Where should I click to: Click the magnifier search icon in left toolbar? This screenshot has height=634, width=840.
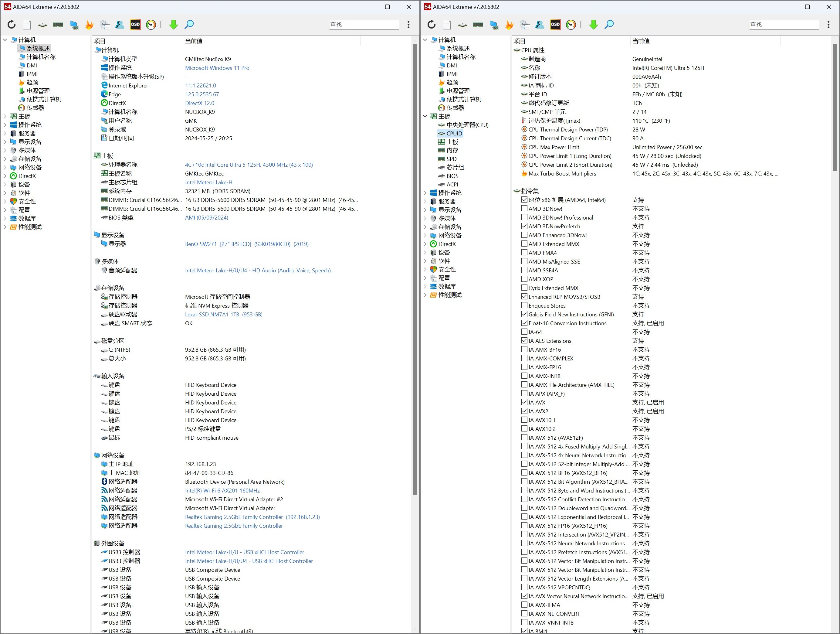click(x=189, y=25)
